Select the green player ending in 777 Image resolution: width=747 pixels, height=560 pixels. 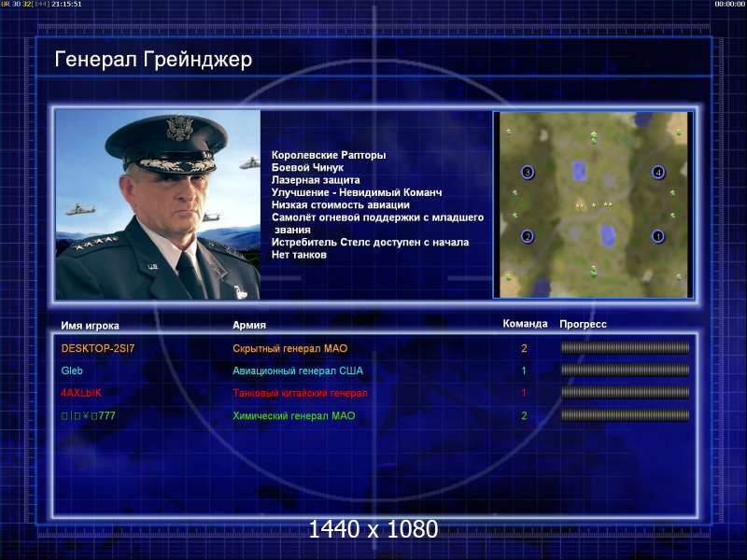click(88, 415)
